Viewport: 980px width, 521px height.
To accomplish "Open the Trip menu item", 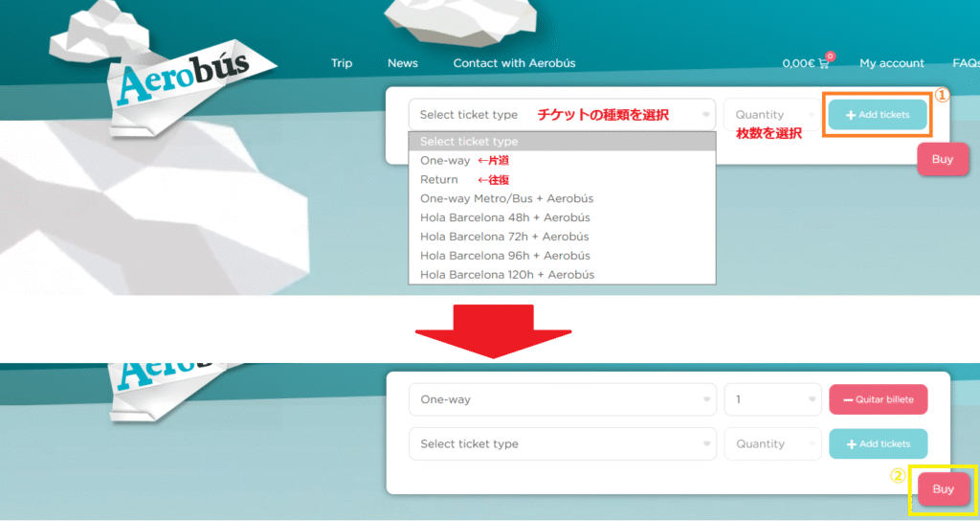I will [x=342, y=63].
